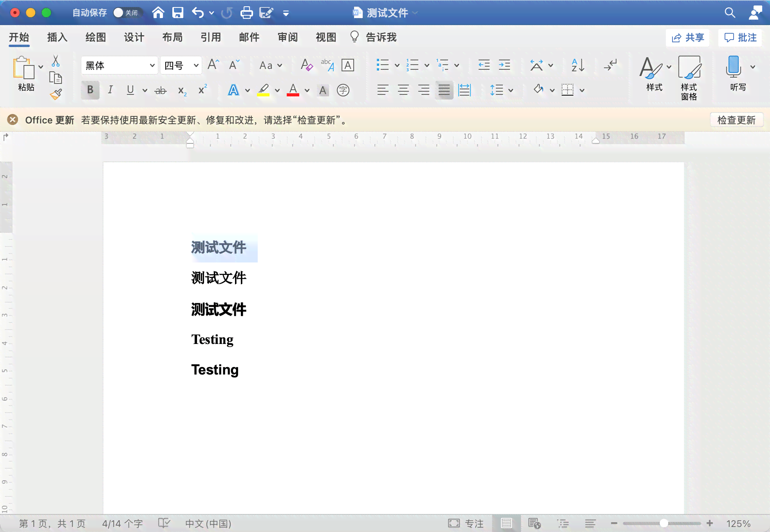Switch to Print Layout view in status bar
Viewport: 770px width, 532px height.
point(506,523)
